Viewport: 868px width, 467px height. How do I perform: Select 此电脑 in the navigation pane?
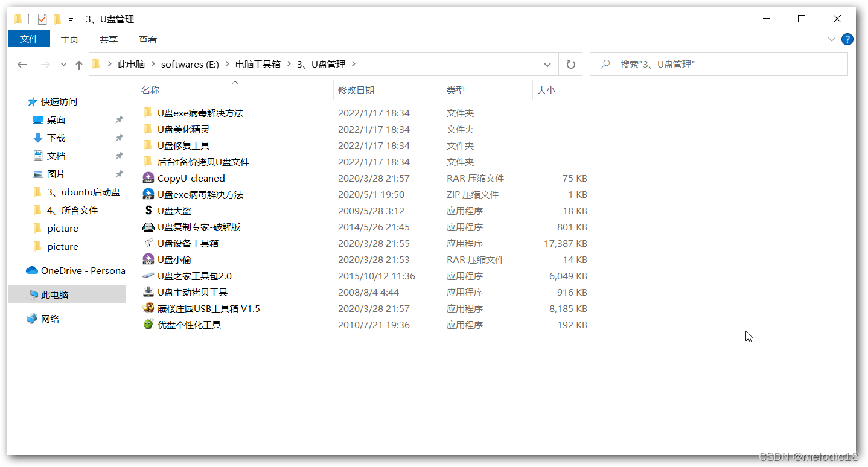[54, 294]
